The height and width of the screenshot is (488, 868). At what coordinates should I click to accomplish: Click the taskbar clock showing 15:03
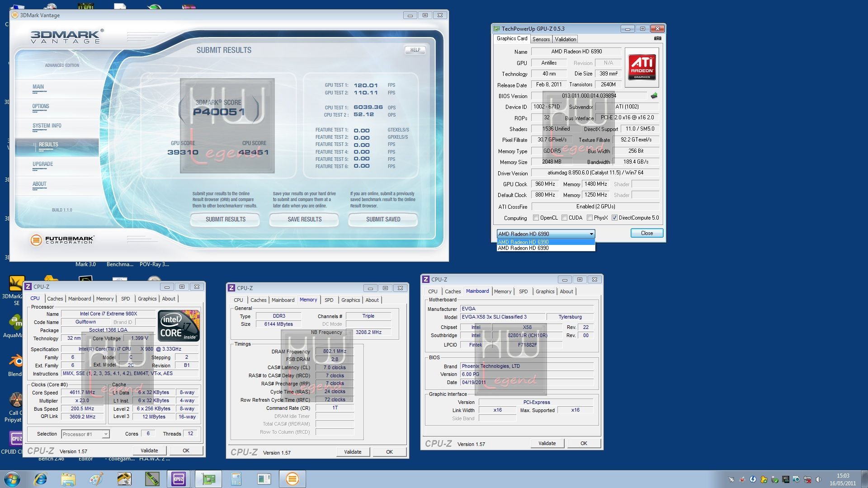(842, 479)
